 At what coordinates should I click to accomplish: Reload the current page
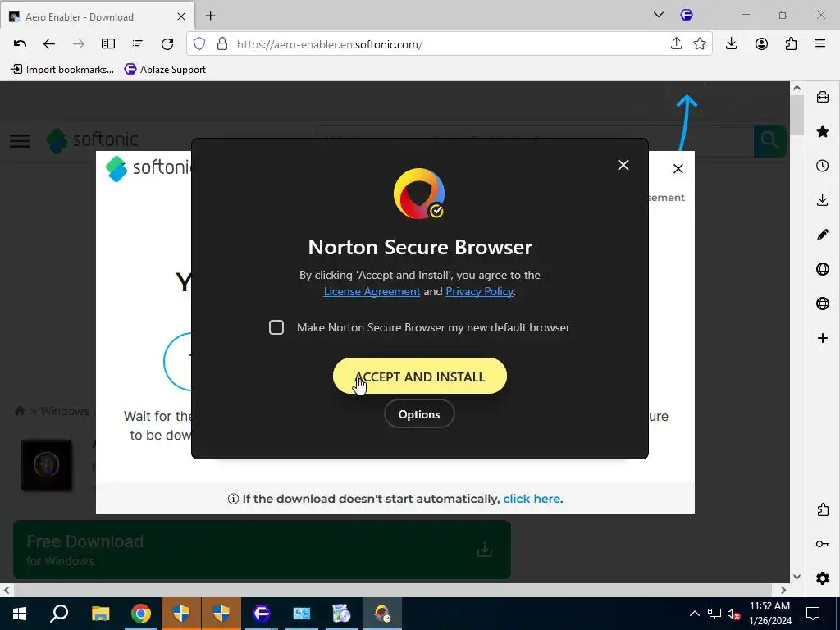tap(167, 44)
